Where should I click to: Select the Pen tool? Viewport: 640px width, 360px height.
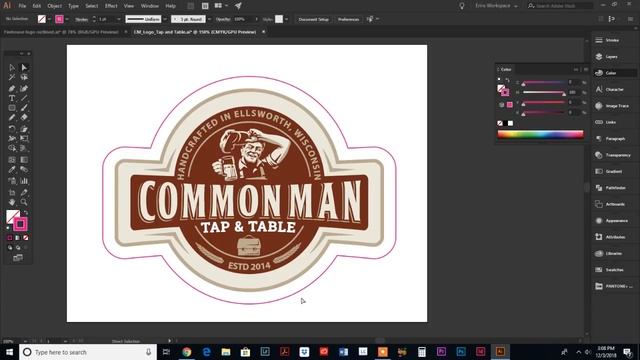12,88
